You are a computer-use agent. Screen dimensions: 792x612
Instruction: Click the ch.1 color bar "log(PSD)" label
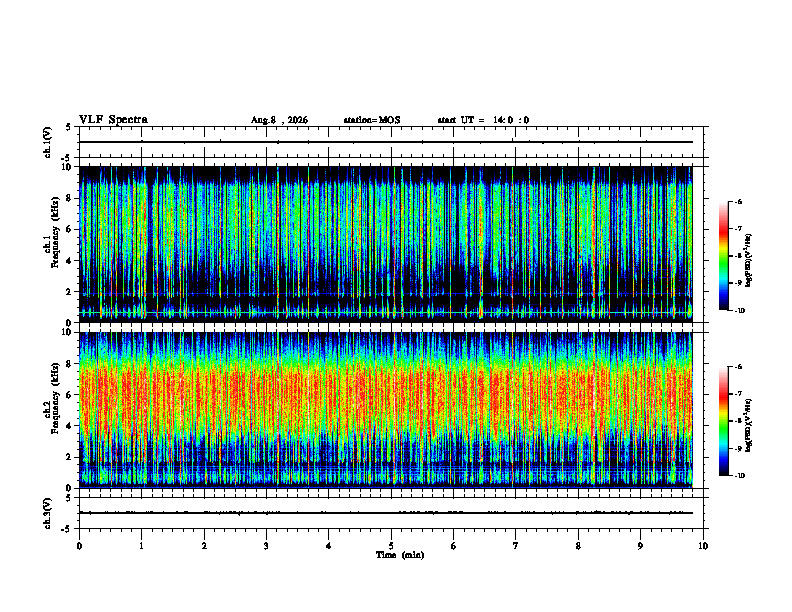tap(749, 260)
